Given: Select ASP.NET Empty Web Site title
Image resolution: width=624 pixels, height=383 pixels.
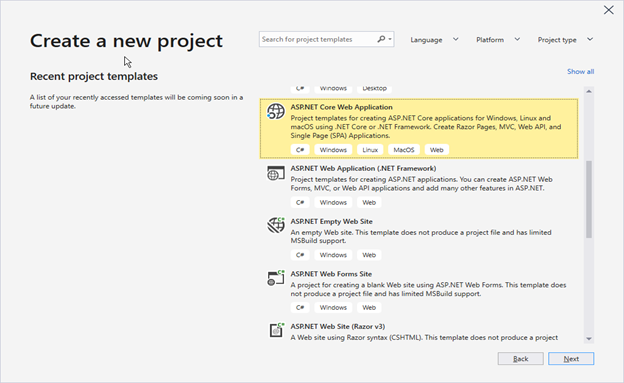Looking at the screenshot, I should pos(332,221).
